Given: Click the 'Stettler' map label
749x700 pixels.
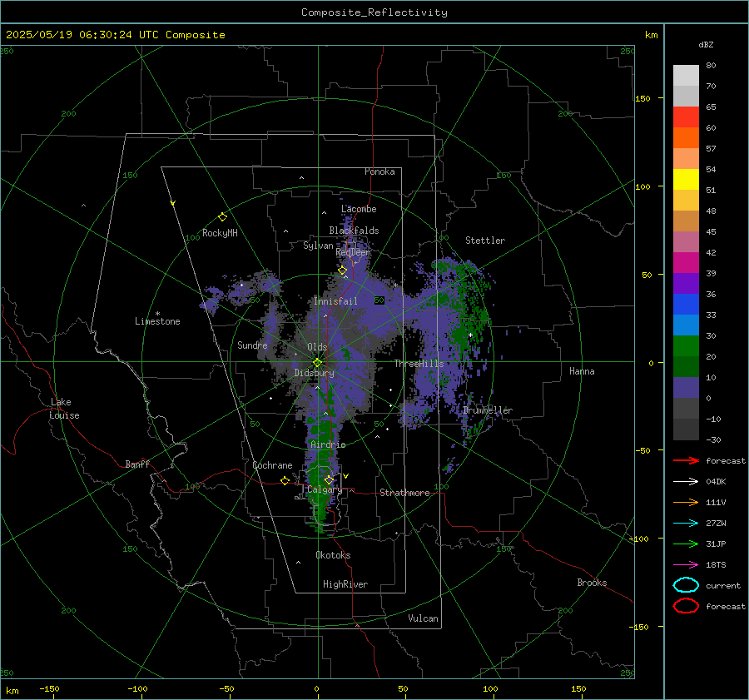Looking at the screenshot, I should 485,241.
